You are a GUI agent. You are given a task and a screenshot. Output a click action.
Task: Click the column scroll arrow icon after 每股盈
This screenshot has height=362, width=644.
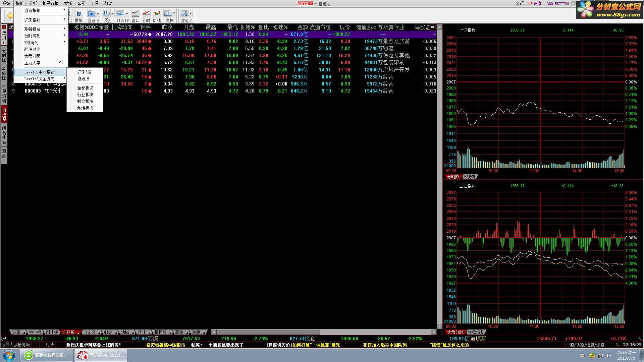pos(433,27)
